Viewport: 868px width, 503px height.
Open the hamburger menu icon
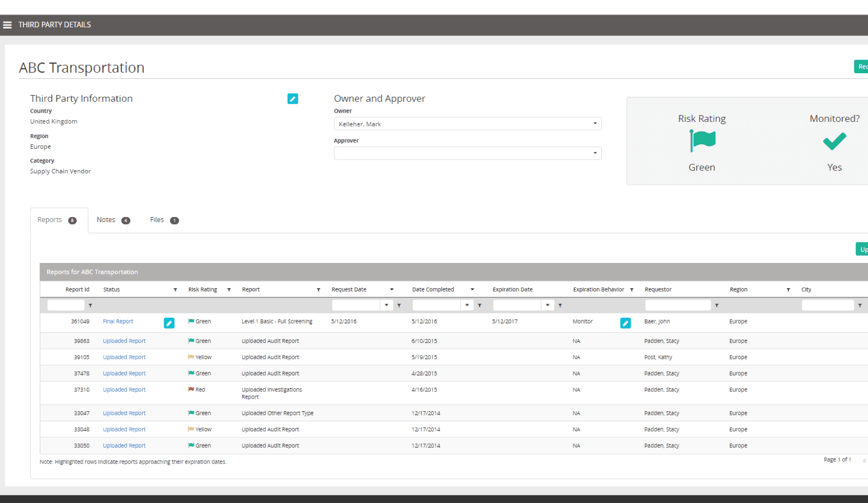coord(8,25)
